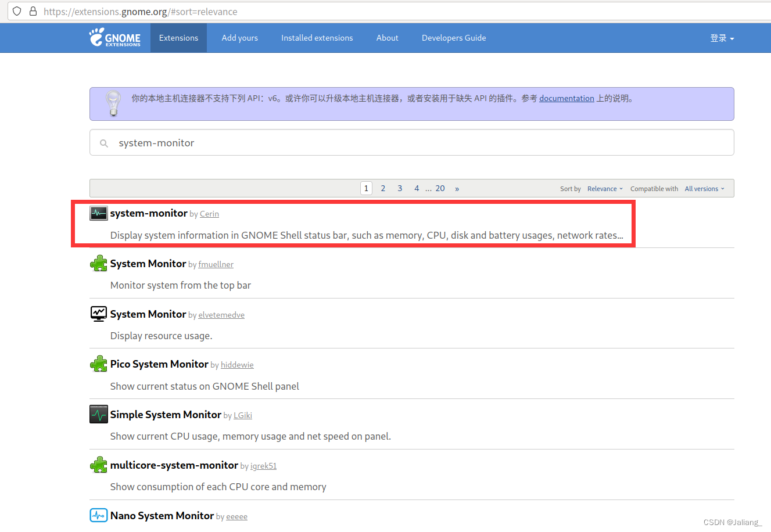Open the About page
Image resolution: width=771 pixels, height=532 pixels.
[x=387, y=38]
